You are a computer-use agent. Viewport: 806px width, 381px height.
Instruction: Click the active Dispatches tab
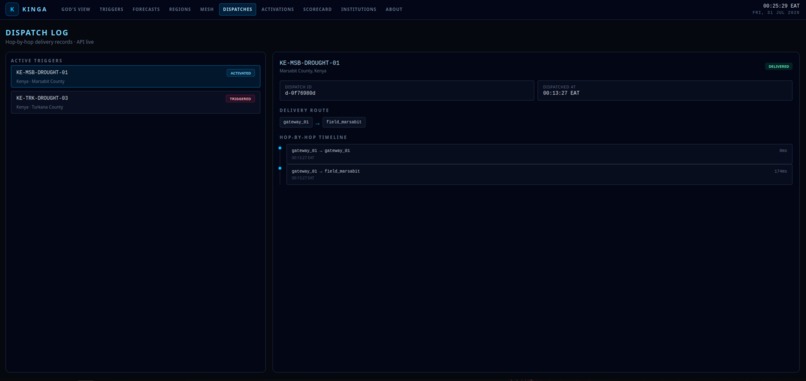[237, 9]
